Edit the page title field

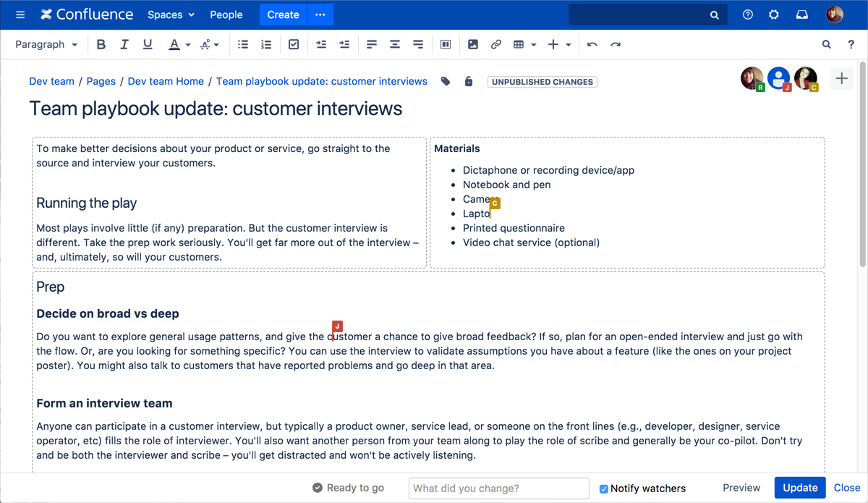(216, 109)
